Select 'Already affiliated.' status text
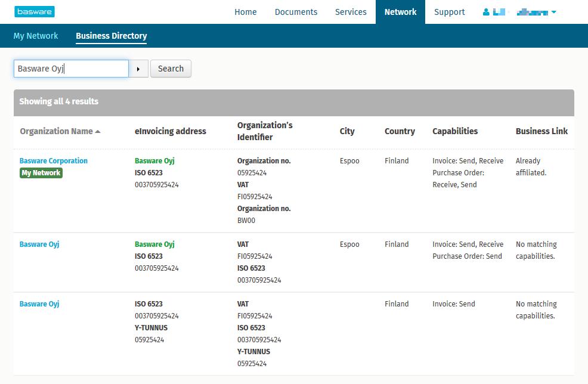The image size is (588, 384). click(x=531, y=166)
